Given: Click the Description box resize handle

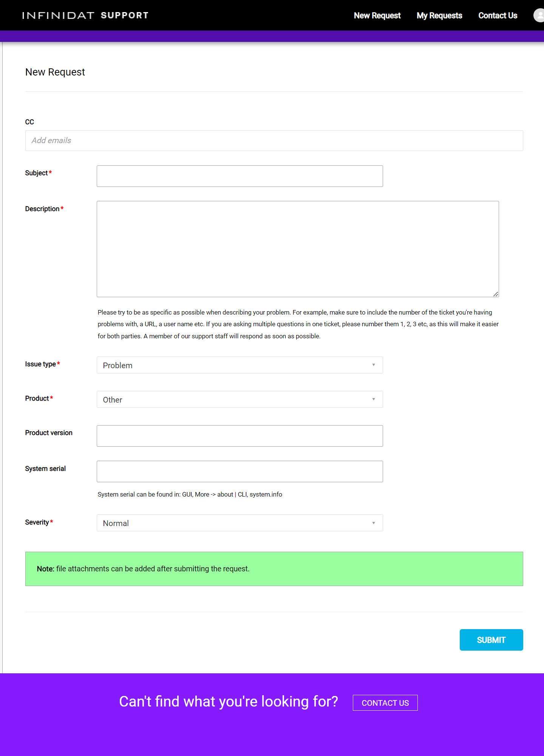Looking at the screenshot, I should tap(496, 294).
